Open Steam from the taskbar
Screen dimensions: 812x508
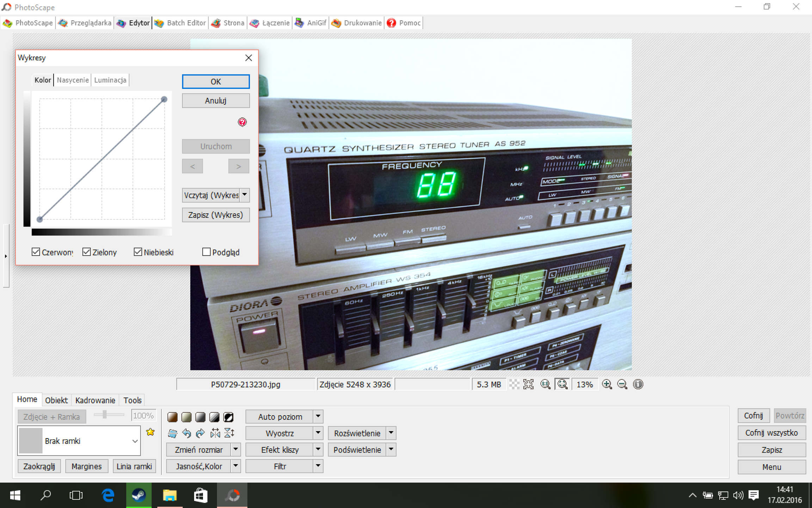pos(139,495)
